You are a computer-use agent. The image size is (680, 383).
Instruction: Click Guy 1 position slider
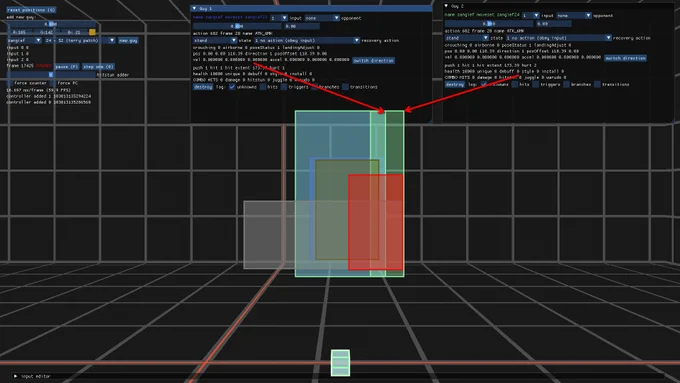click(x=237, y=26)
